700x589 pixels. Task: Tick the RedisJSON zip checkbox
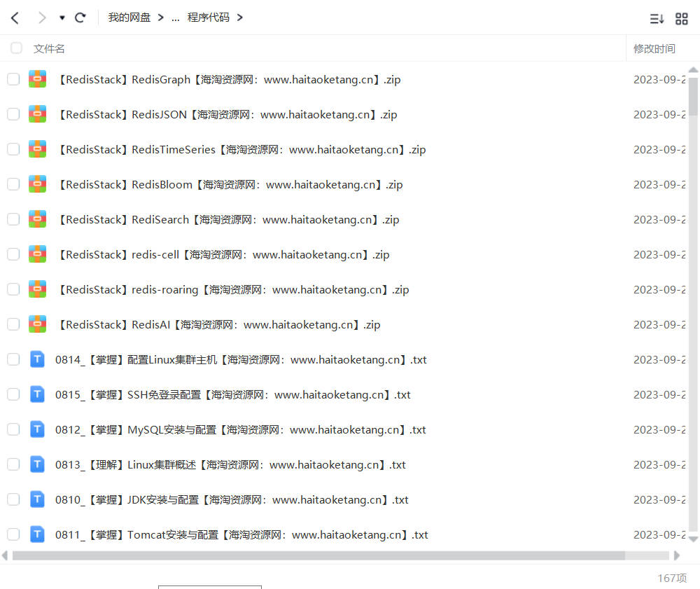tap(13, 114)
